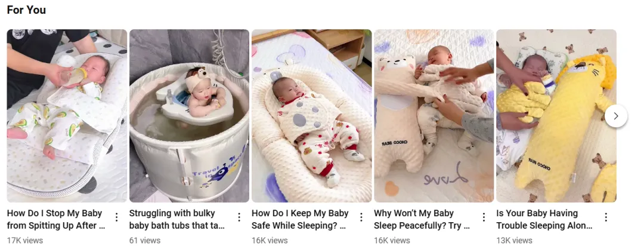Open title 'How Do I Keep My Baby Safe While Sleeping'
Viewport: 644px width, 252px height.
coord(300,220)
